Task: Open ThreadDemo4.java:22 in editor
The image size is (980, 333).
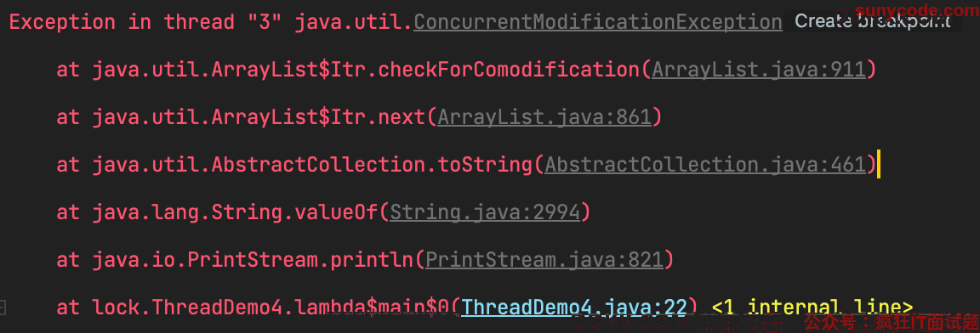Action: pos(573,308)
